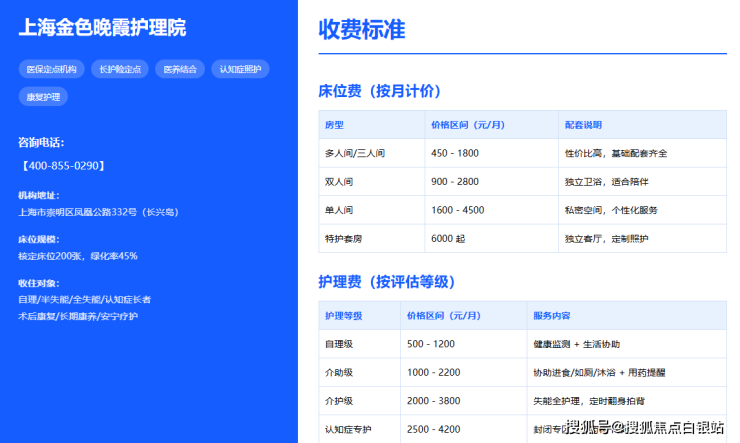Select the 特护套房 cell

coord(372,238)
